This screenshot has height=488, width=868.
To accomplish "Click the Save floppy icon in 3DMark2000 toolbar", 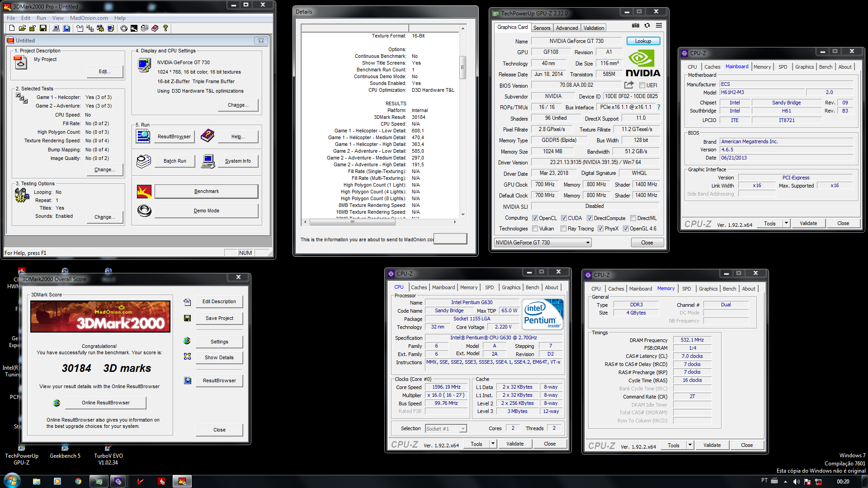I will pos(43,28).
